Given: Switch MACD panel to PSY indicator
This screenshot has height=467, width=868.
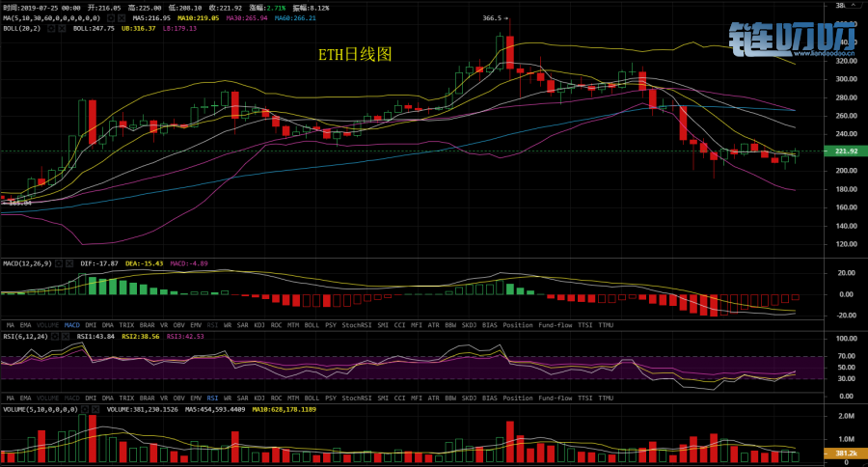Looking at the screenshot, I should click(331, 325).
